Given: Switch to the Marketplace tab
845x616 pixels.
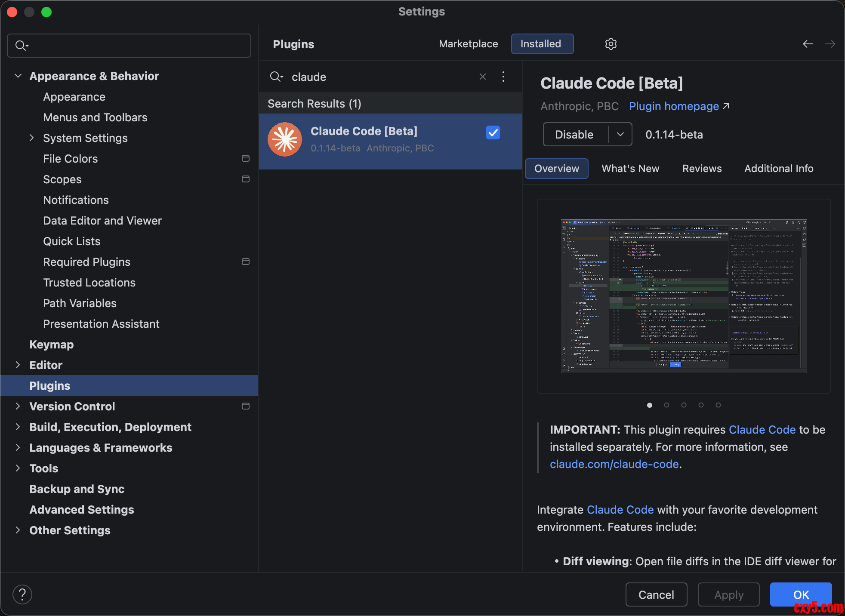Looking at the screenshot, I should 468,44.
